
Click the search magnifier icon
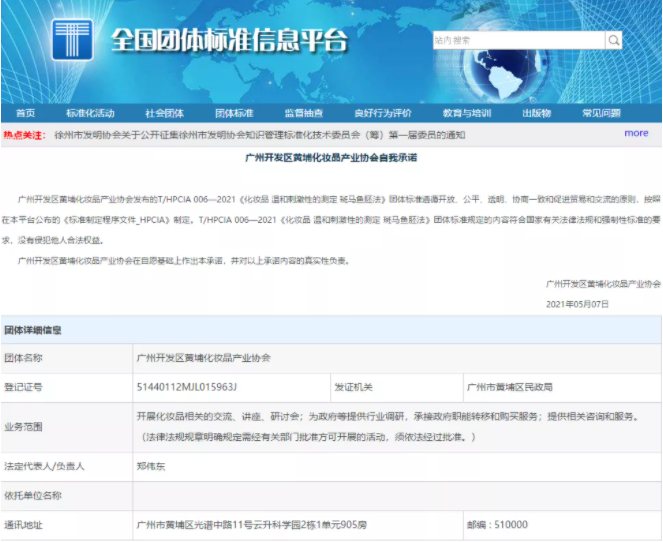(614, 41)
